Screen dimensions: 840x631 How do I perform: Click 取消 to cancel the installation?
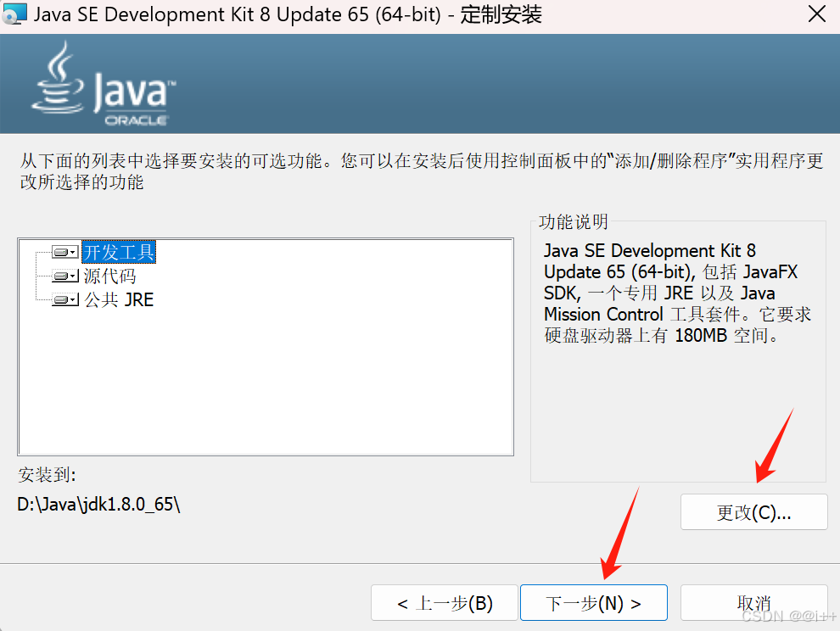(753, 602)
